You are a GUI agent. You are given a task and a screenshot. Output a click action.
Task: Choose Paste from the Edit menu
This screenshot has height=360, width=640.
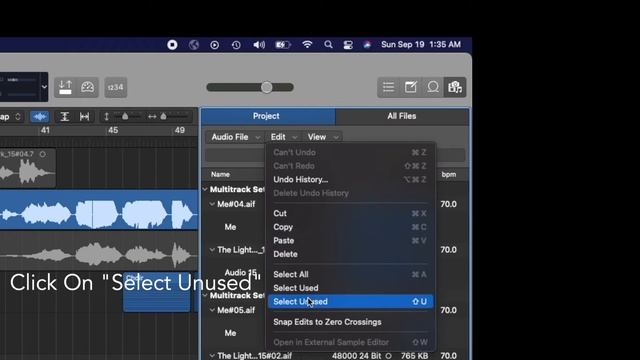tap(350, 240)
